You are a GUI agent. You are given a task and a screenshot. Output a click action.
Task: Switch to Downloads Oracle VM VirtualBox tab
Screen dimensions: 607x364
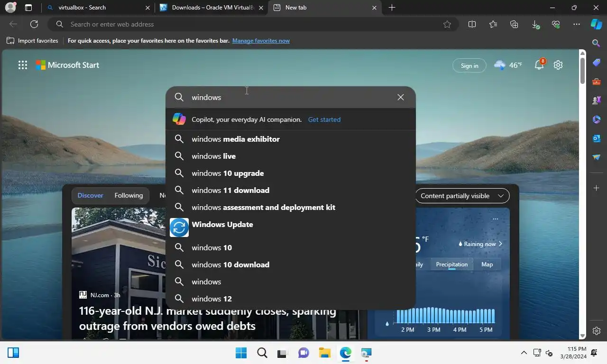coord(211,8)
